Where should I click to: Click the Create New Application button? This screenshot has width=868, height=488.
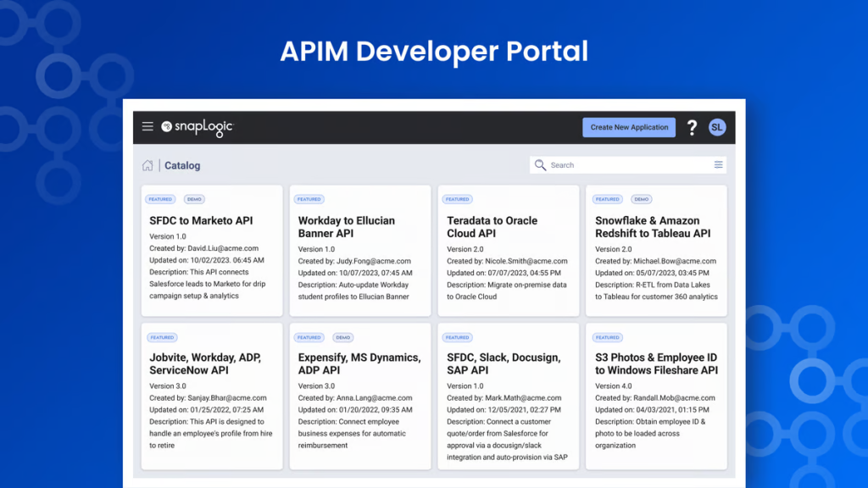(x=629, y=127)
